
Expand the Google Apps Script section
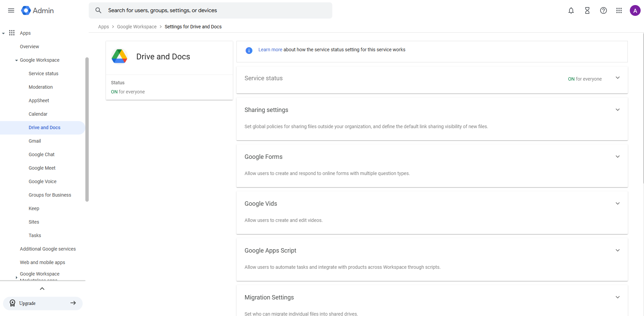(x=617, y=250)
